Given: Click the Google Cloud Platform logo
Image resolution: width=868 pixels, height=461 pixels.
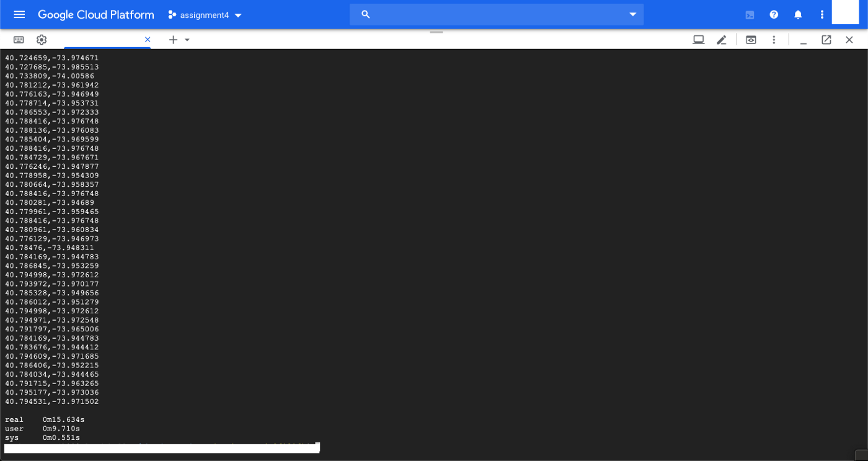Looking at the screenshot, I should tap(96, 15).
